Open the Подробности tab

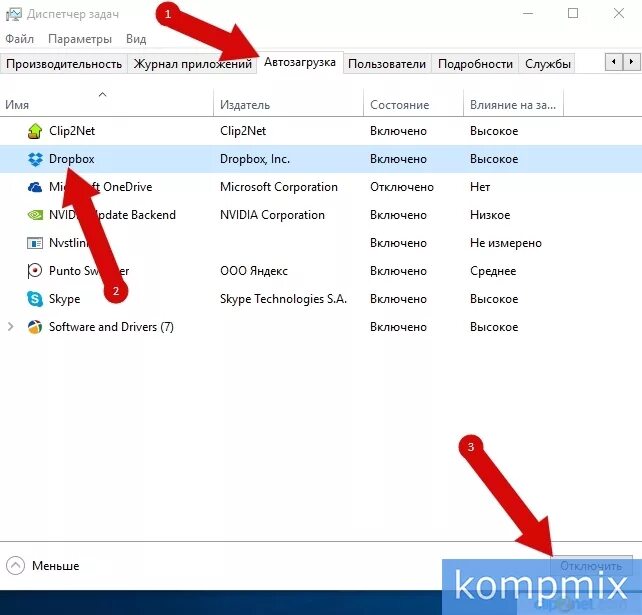click(475, 64)
